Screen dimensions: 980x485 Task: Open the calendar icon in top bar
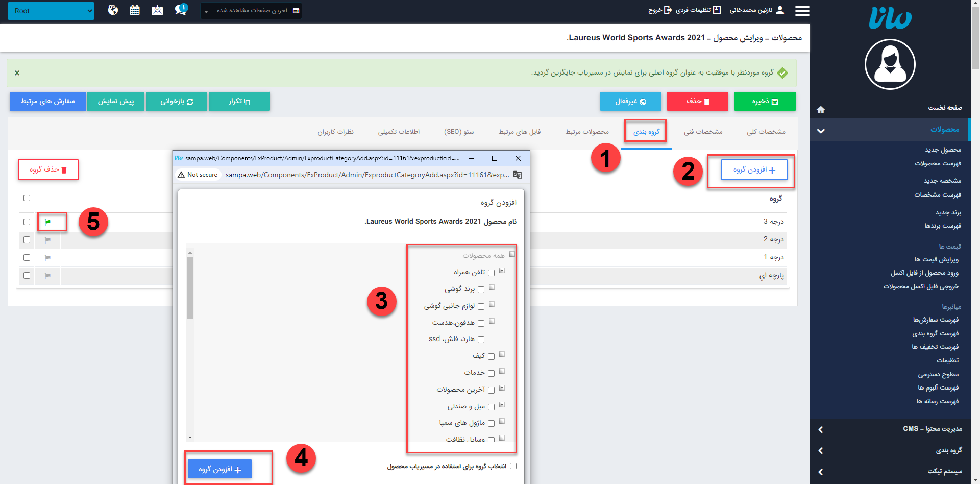coord(135,10)
